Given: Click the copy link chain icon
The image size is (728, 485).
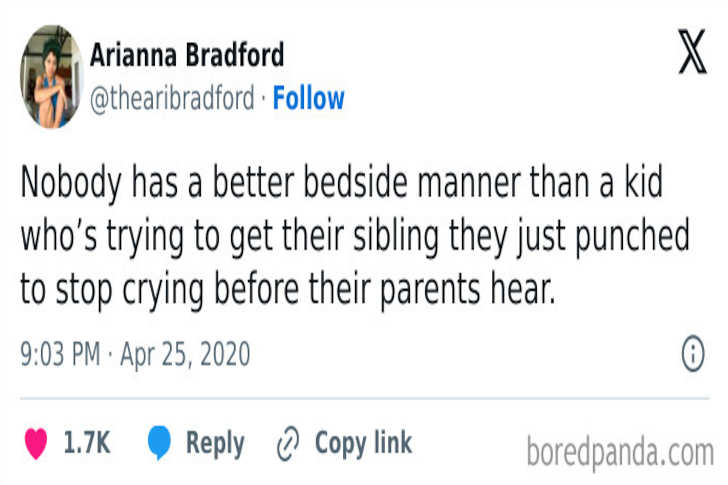Looking at the screenshot, I should click(289, 443).
